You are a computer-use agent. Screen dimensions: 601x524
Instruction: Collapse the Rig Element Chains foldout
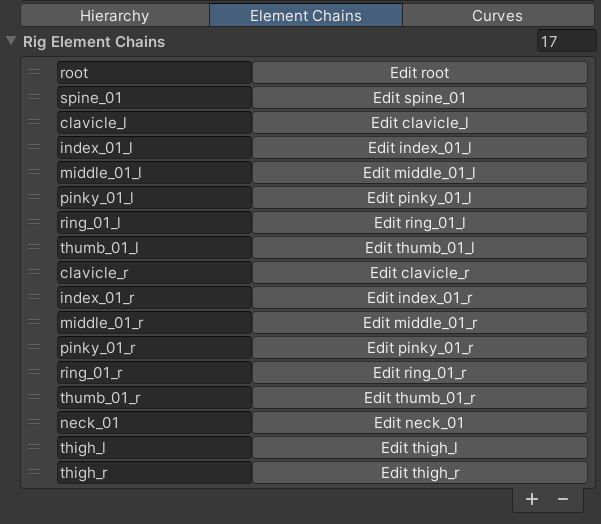point(11,42)
